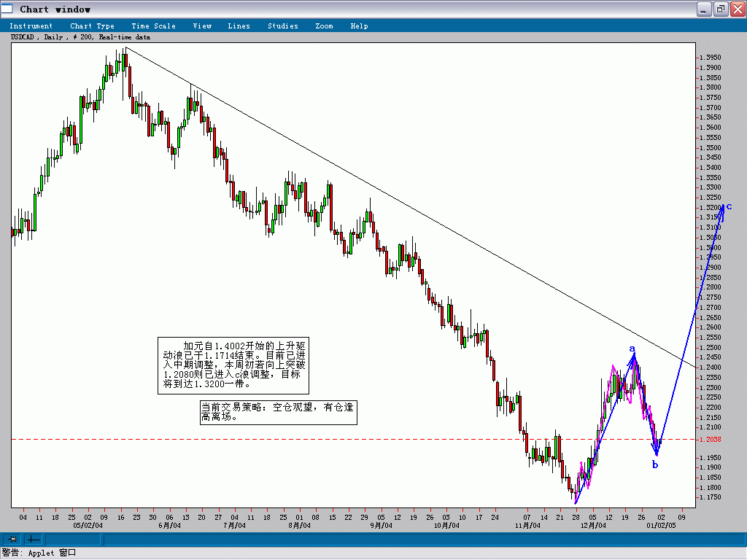The height and width of the screenshot is (560, 747).
Task: Click the wave label 'c'
Action: (729, 206)
